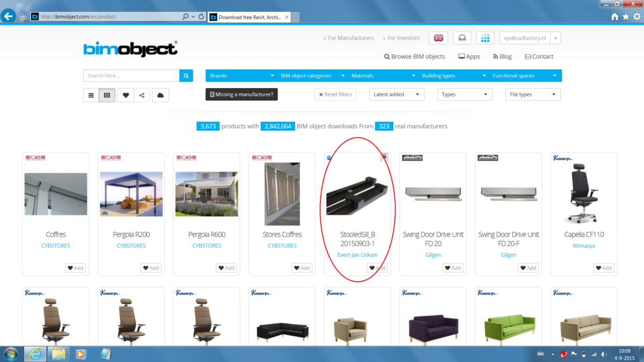The width and height of the screenshot is (644, 362).
Task: Select the Download free Revit browser tab
Action: [249, 17]
